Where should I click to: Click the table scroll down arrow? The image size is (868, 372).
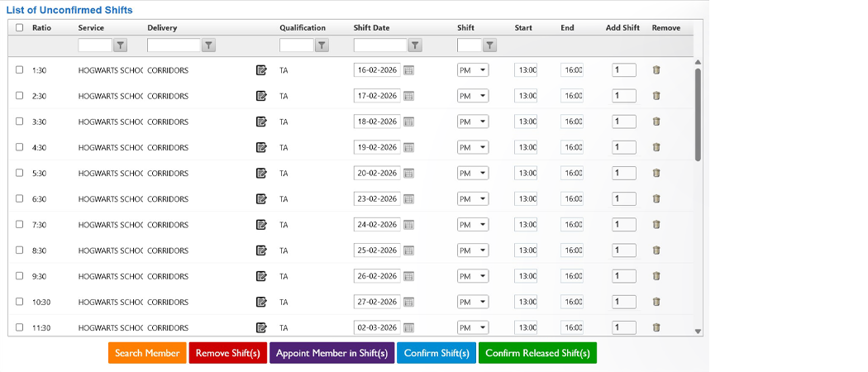point(698,331)
